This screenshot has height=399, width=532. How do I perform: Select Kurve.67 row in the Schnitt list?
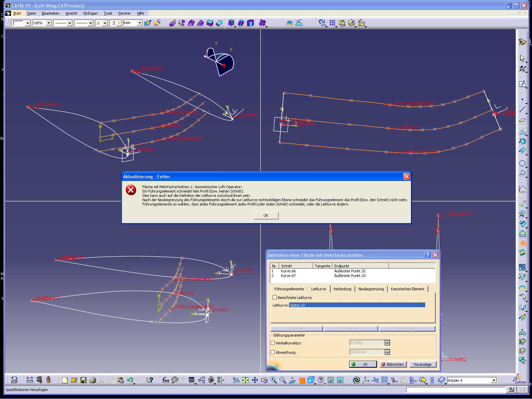pos(353,276)
